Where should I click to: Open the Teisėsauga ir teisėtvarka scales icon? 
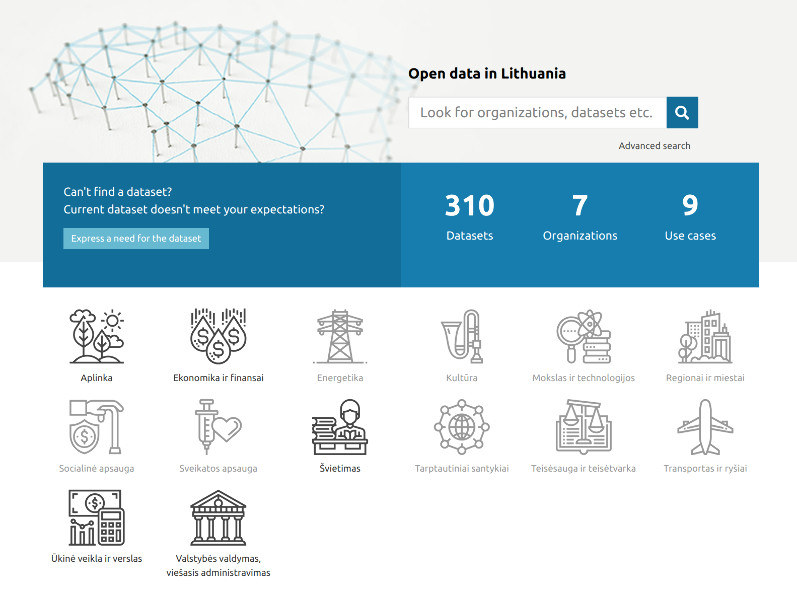583,426
